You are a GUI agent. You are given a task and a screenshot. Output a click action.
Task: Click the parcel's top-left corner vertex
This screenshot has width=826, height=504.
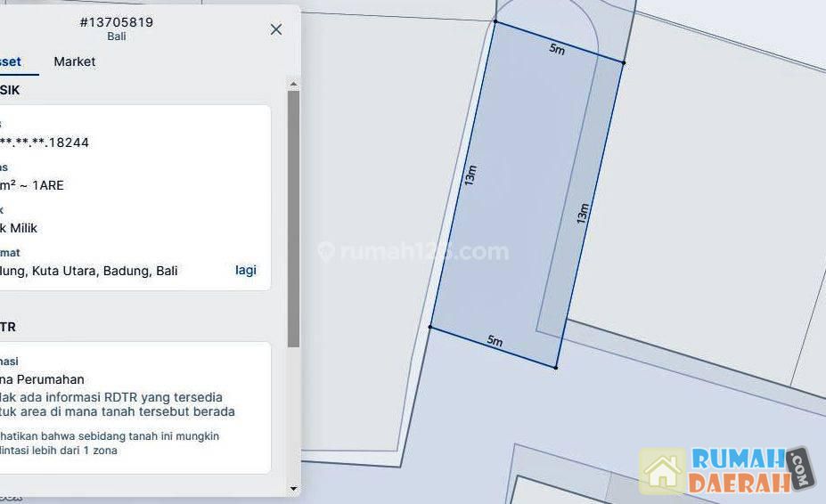(x=495, y=21)
